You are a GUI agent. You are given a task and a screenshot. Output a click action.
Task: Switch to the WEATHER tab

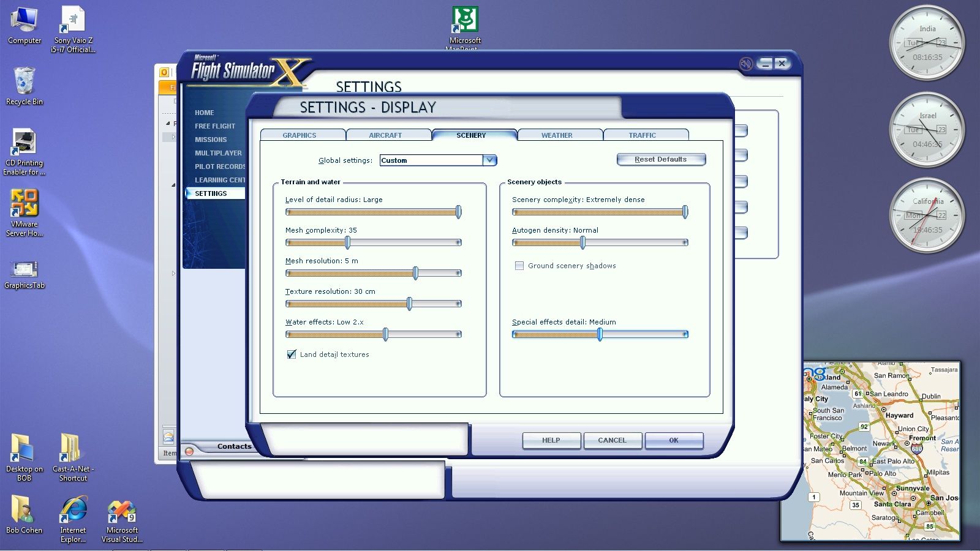coord(557,135)
